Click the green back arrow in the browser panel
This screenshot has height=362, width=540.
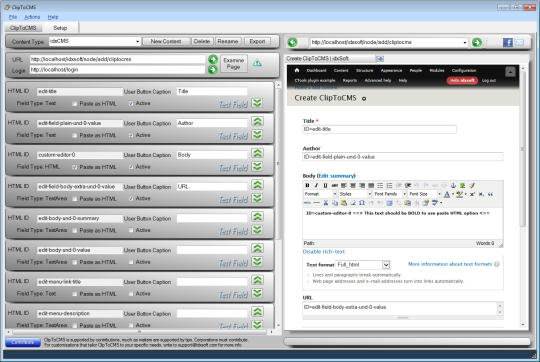(292, 42)
